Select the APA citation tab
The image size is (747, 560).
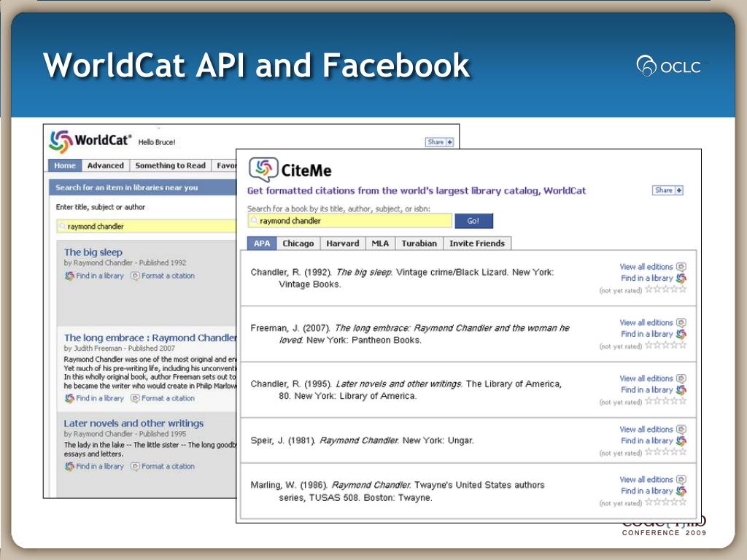[x=262, y=244]
